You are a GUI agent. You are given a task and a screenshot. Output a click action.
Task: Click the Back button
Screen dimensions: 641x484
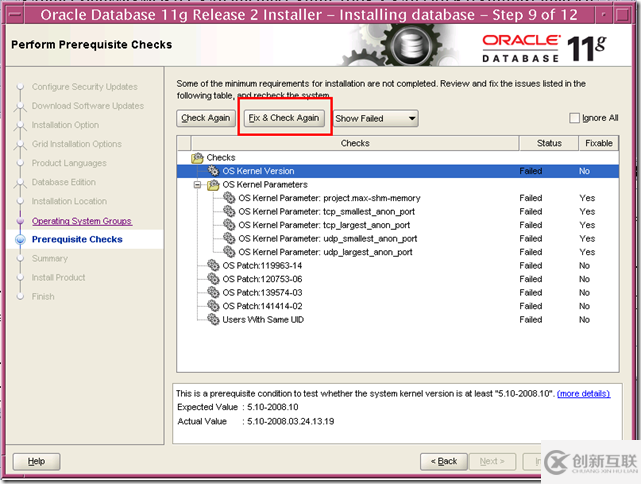444,462
